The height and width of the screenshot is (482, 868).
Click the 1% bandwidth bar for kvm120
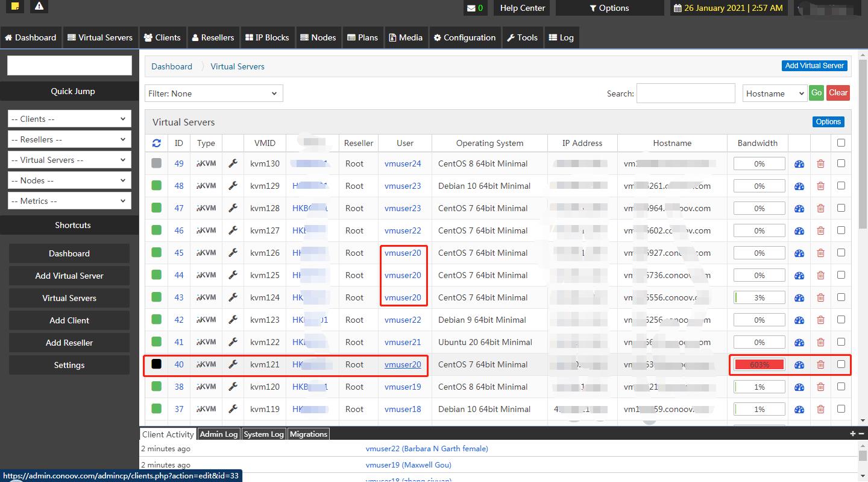pyautogui.click(x=759, y=387)
